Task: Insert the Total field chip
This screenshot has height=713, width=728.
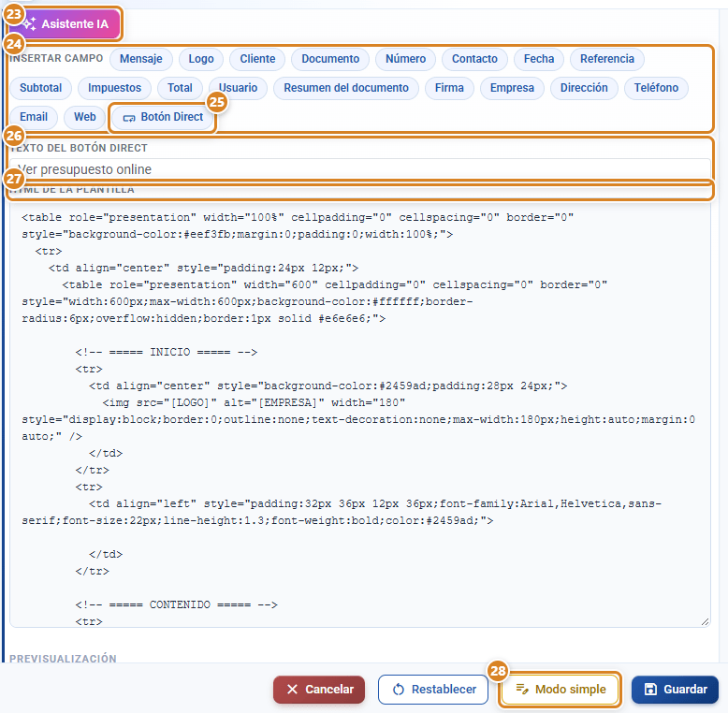Action: [x=180, y=88]
